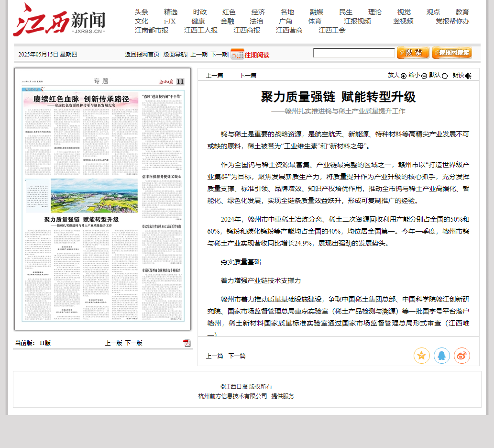494x448 pixels.
Task: Go to the 红色 section
Action: (229, 12)
